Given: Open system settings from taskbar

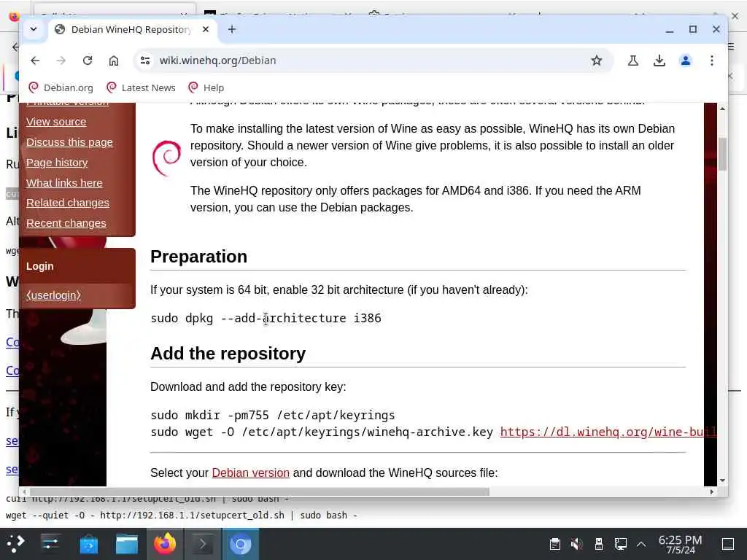Looking at the screenshot, I should click(50, 544).
